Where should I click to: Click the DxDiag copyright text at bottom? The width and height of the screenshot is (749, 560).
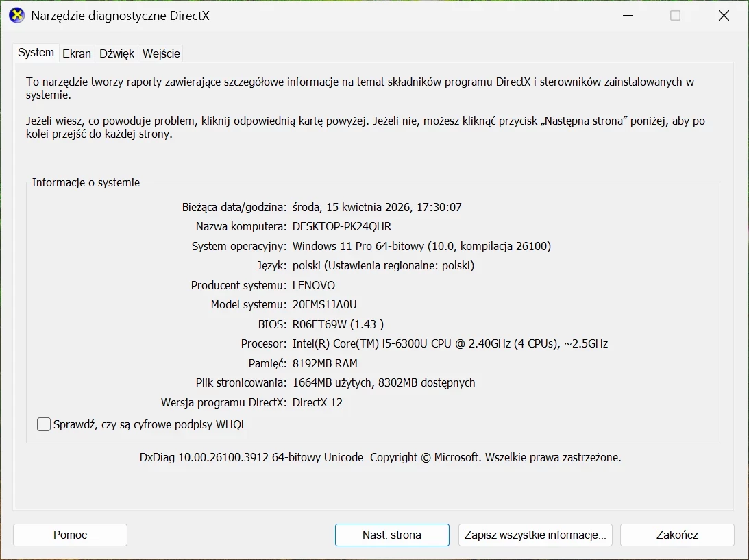click(374, 457)
